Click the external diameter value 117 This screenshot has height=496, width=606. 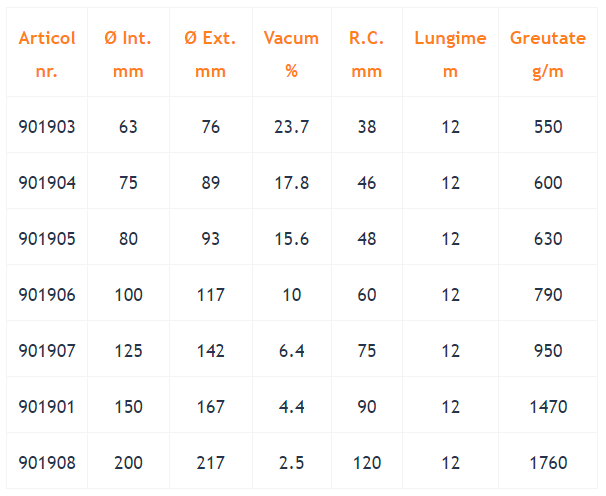pyautogui.click(x=211, y=295)
